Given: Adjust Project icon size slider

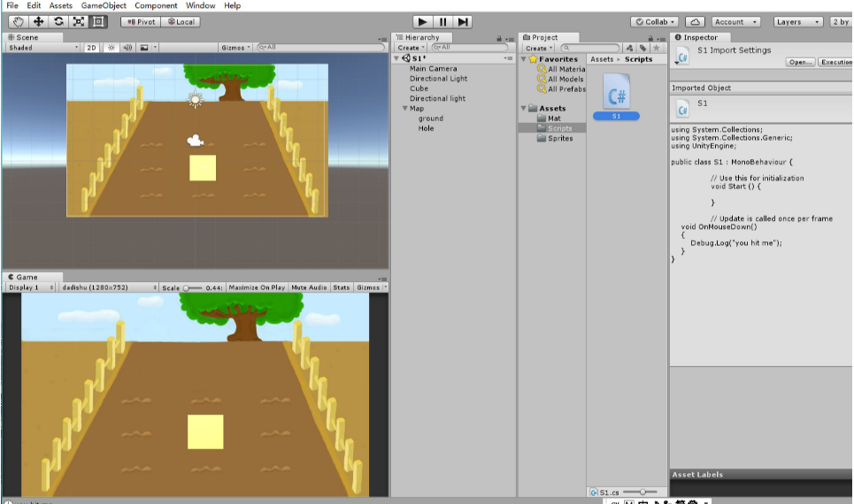Looking at the screenshot, I should click(x=640, y=492).
